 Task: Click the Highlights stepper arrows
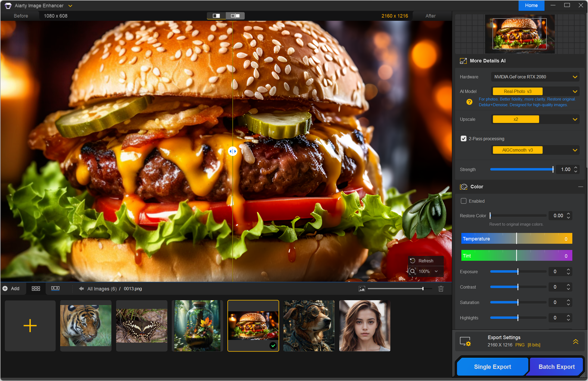pos(569,318)
